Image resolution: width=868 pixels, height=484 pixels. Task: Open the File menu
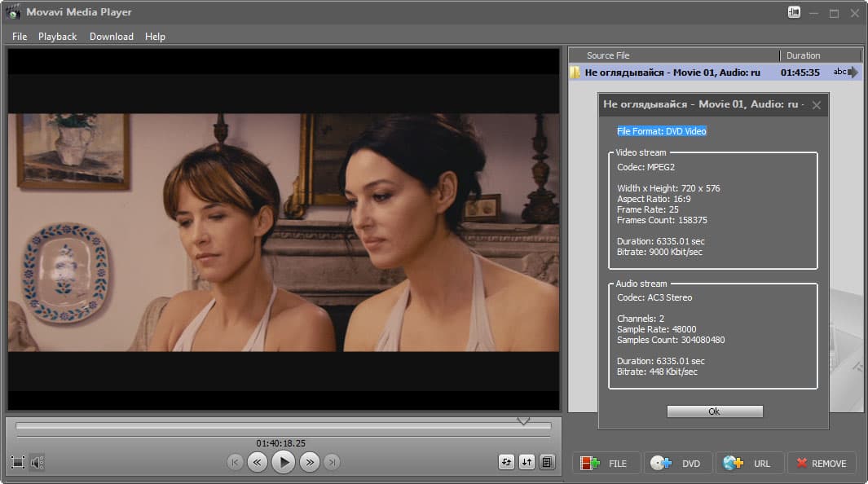20,37
